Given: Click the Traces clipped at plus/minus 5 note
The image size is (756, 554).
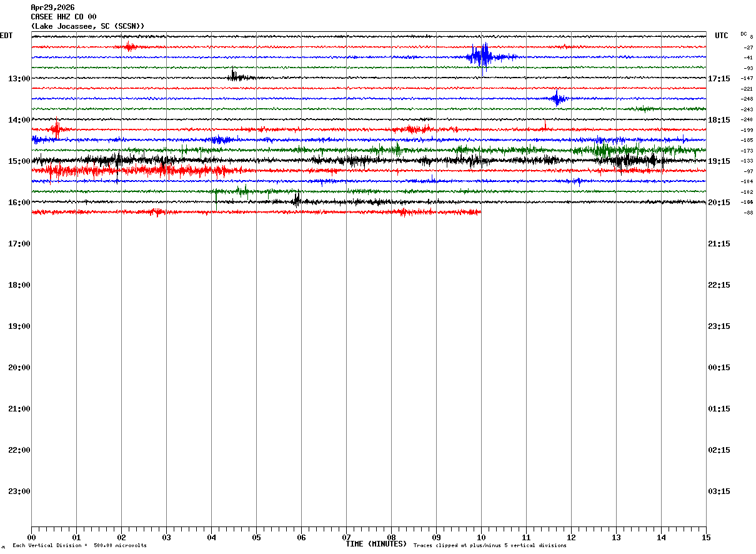Looking at the screenshot, I should (490, 545).
